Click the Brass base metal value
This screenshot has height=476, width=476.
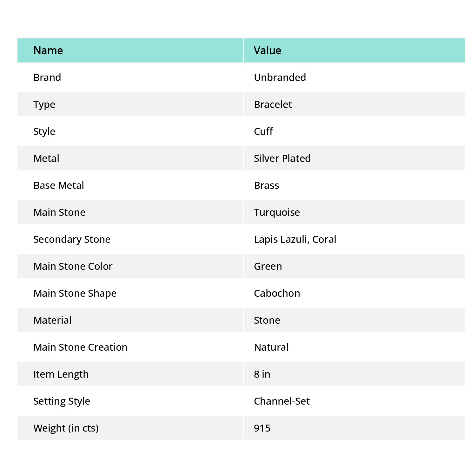[x=267, y=185]
